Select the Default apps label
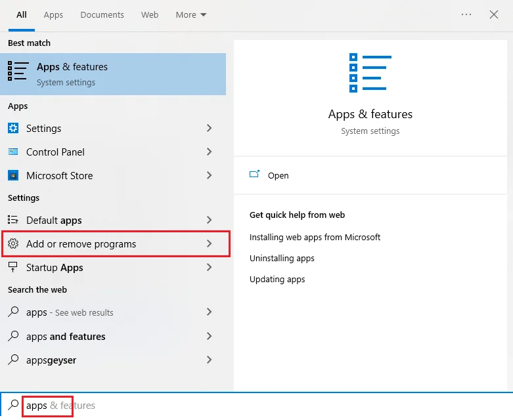Viewport: 513px width, 420px height. (54, 220)
